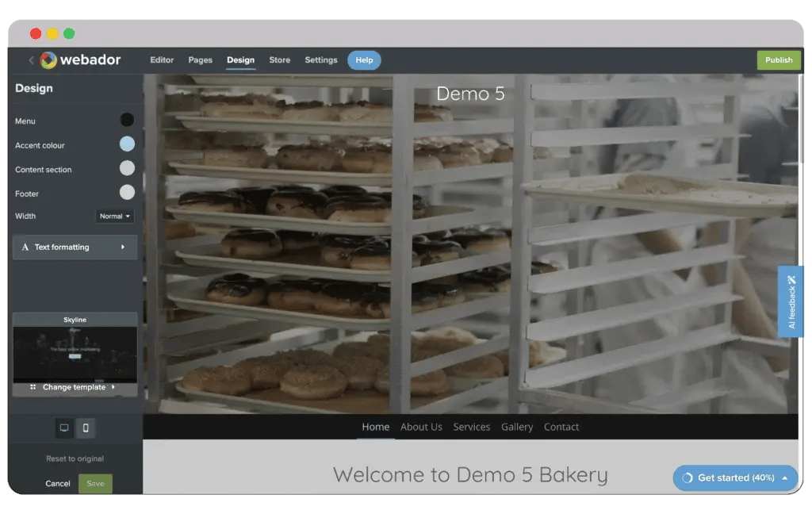Switch to mobile preview mode
This screenshot has height=514, width=812.
point(86,428)
